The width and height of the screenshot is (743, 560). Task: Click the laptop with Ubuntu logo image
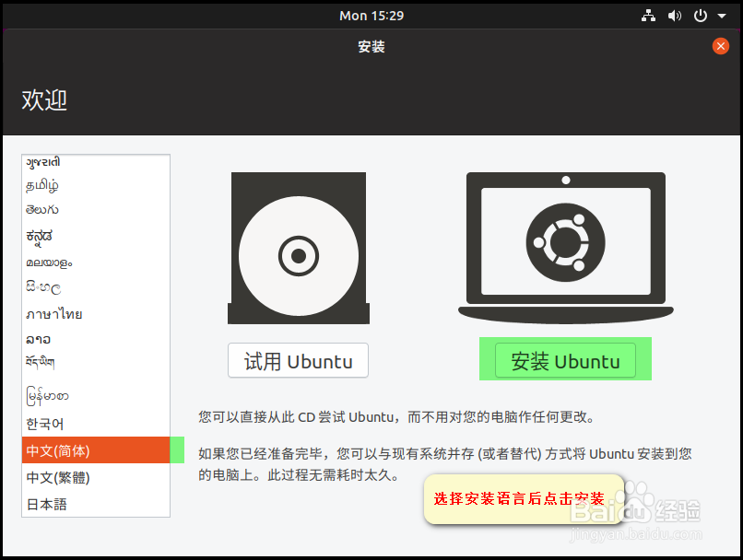(566, 248)
